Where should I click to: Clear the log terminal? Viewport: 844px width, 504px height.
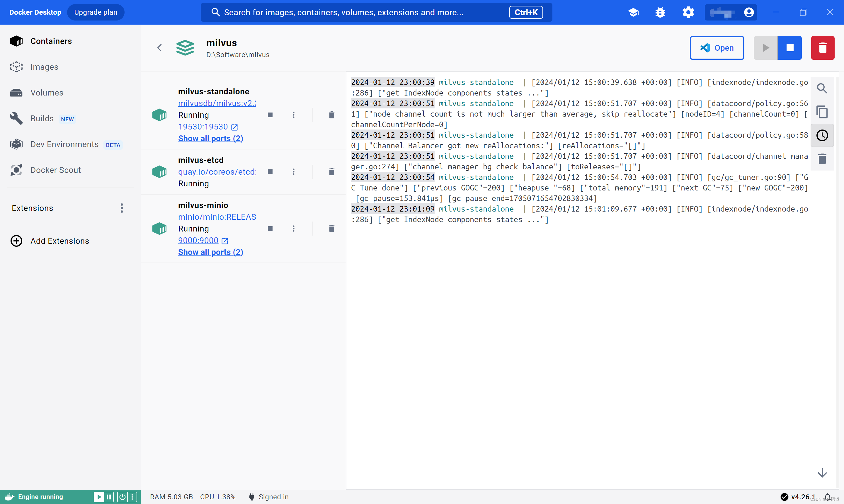pos(822,159)
